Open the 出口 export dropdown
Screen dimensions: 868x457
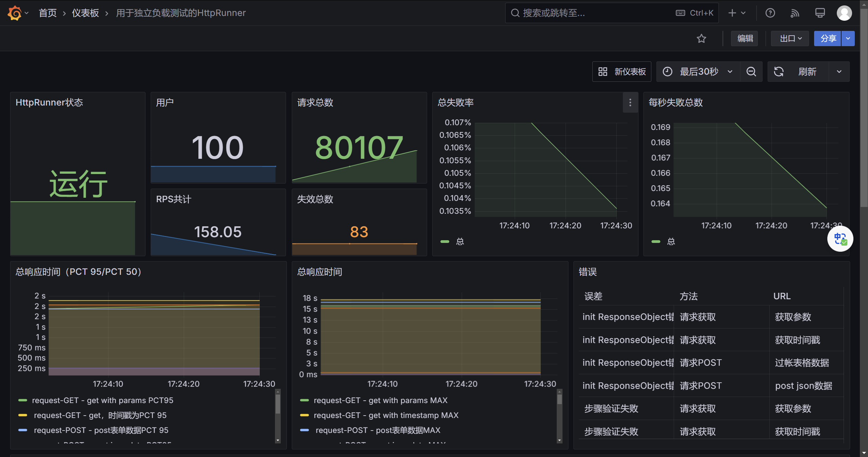tap(790, 38)
